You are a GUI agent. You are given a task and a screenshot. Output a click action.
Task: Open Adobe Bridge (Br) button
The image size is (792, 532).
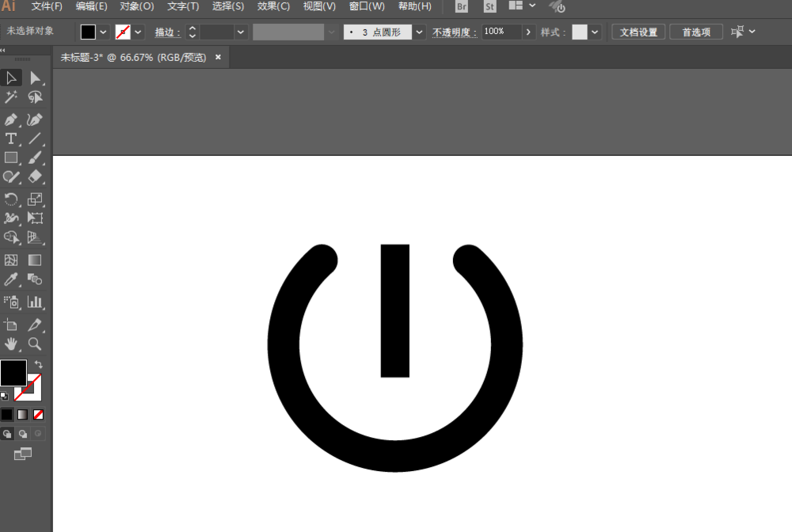[x=461, y=6]
